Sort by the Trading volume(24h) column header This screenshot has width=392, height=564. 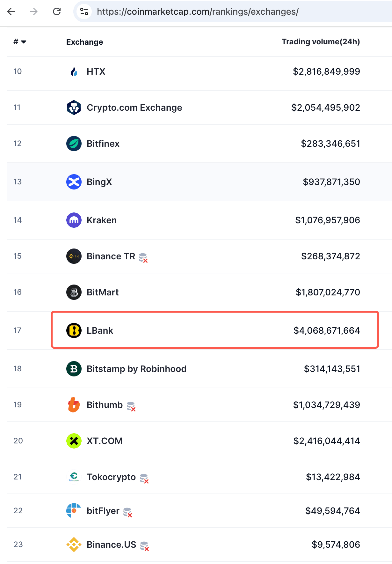tap(321, 42)
